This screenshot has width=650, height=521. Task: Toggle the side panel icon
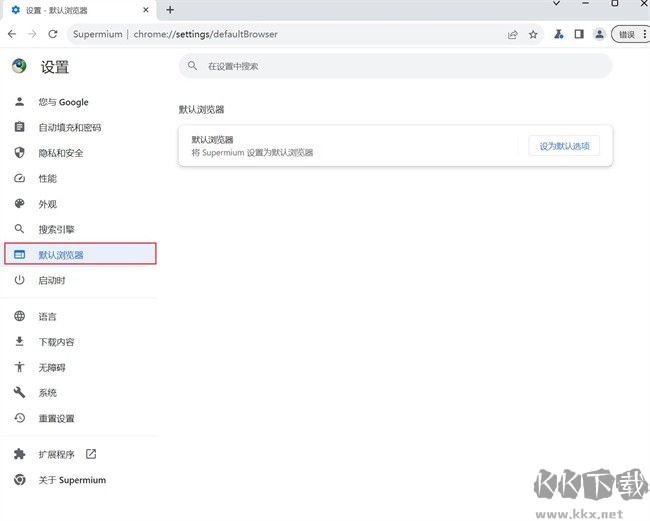coord(579,34)
